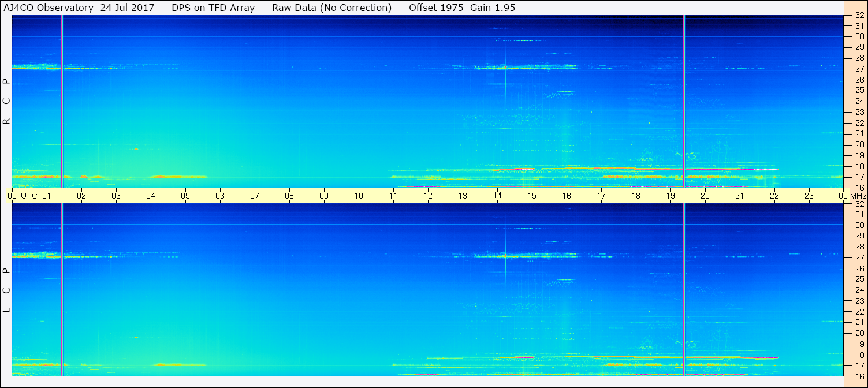Click the 18 hour tick on time axis

click(636, 196)
